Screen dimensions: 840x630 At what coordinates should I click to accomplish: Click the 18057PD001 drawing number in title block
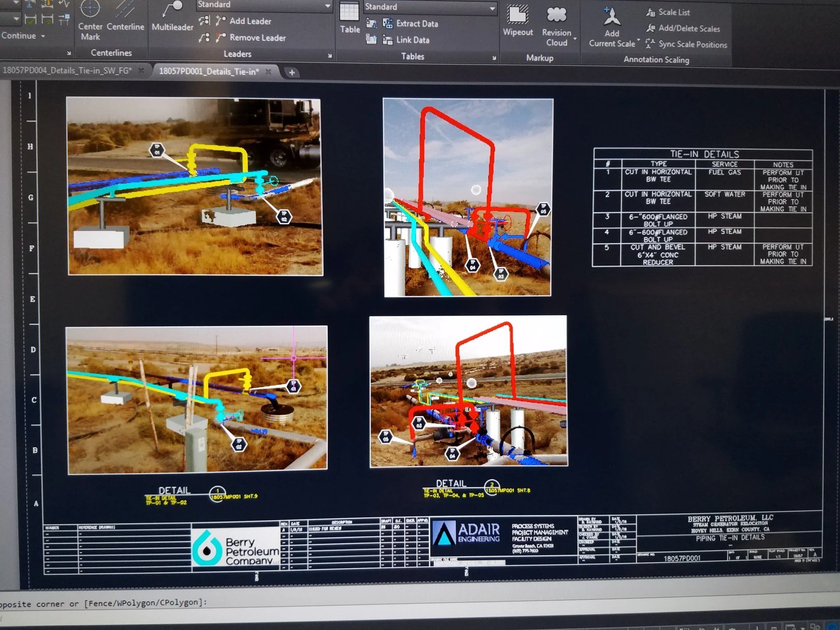pos(682,559)
